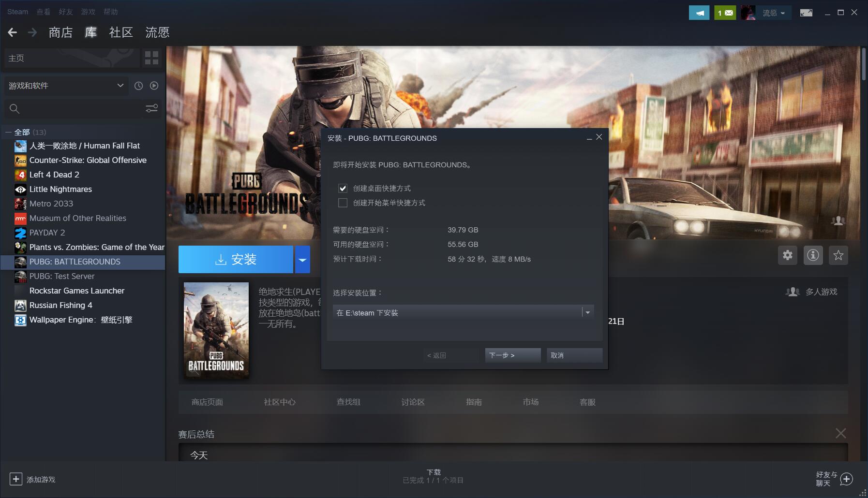Open friends chat plus icon
This screenshot has width=868, height=498.
coord(846,479)
